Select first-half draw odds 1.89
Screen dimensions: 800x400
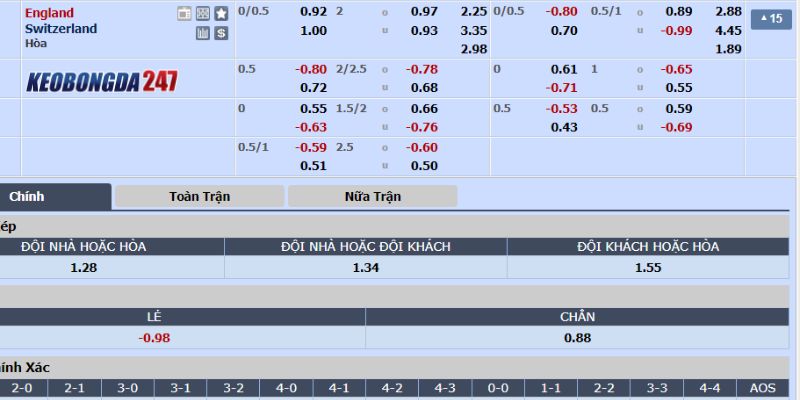click(729, 49)
